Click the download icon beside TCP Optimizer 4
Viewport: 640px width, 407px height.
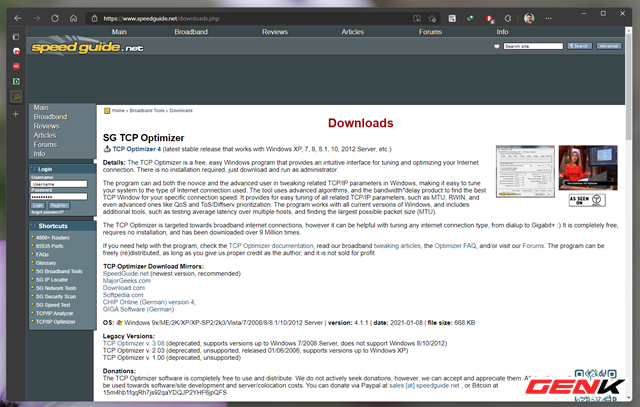(x=107, y=149)
